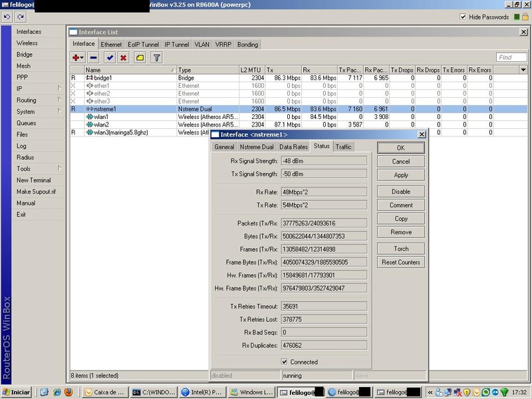Click the red X Disable icon
This screenshot has width=532, height=399.
[x=123, y=58]
